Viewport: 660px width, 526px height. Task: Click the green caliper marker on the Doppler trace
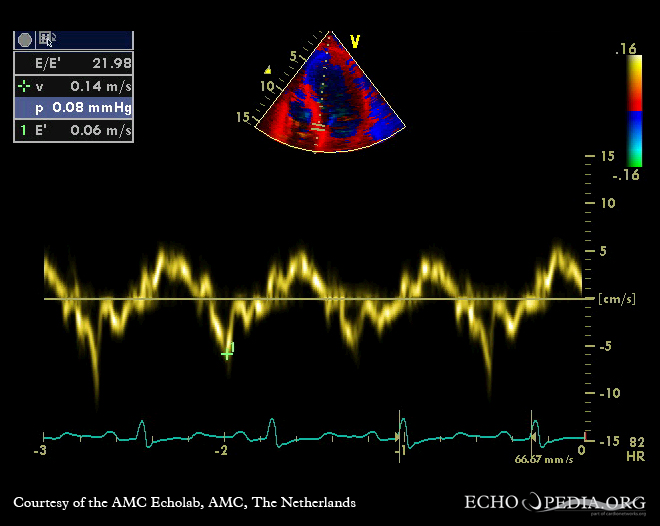pyautogui.click(x=227, y=352)
